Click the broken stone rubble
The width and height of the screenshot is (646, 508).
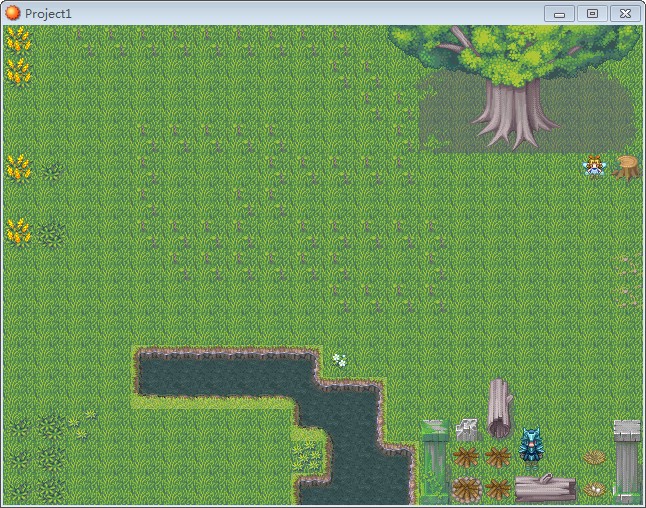pyautogui.click(x=467, y=430)
